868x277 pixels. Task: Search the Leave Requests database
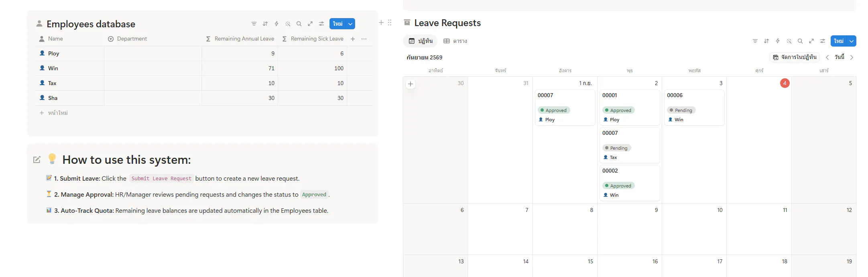pyautogui.click(x=800, y=41)
